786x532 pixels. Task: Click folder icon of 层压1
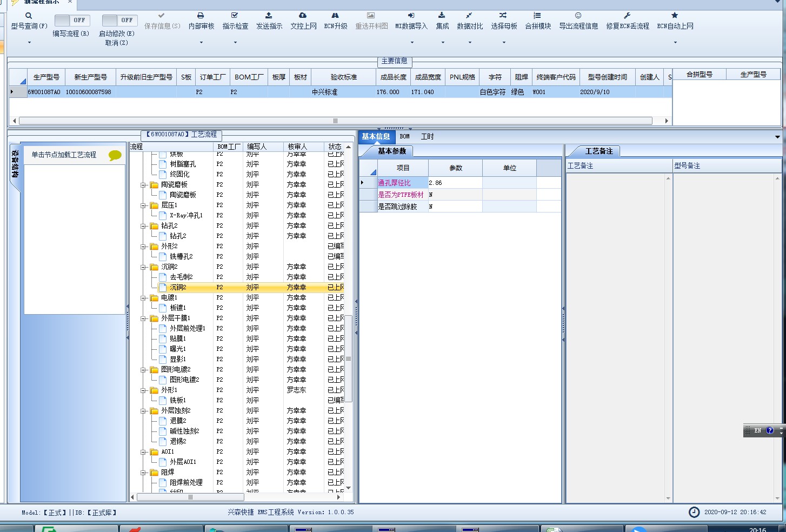[x=154, y=205]
